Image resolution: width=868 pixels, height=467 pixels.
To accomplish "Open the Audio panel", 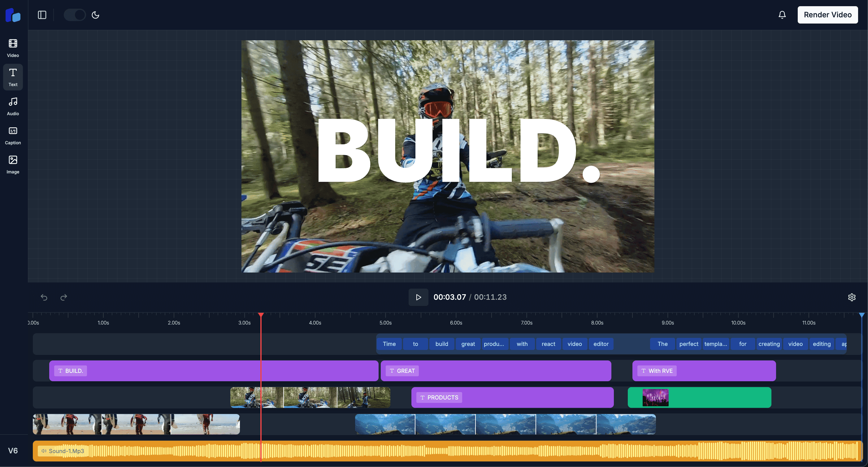I will point(12,106).
